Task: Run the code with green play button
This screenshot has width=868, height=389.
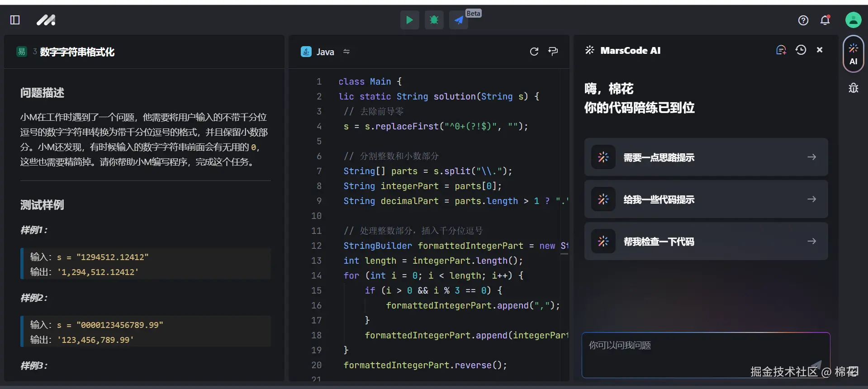Action: (x=409, y=20)
